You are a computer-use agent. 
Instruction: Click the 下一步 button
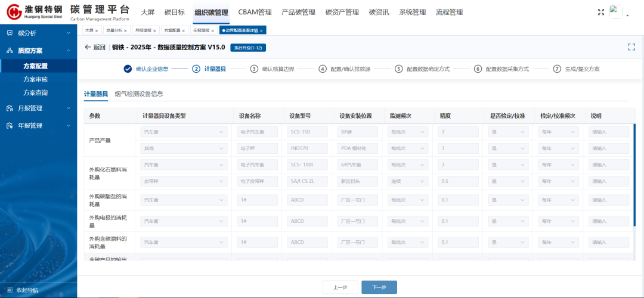pyautogui.click(x=379, y=287)
